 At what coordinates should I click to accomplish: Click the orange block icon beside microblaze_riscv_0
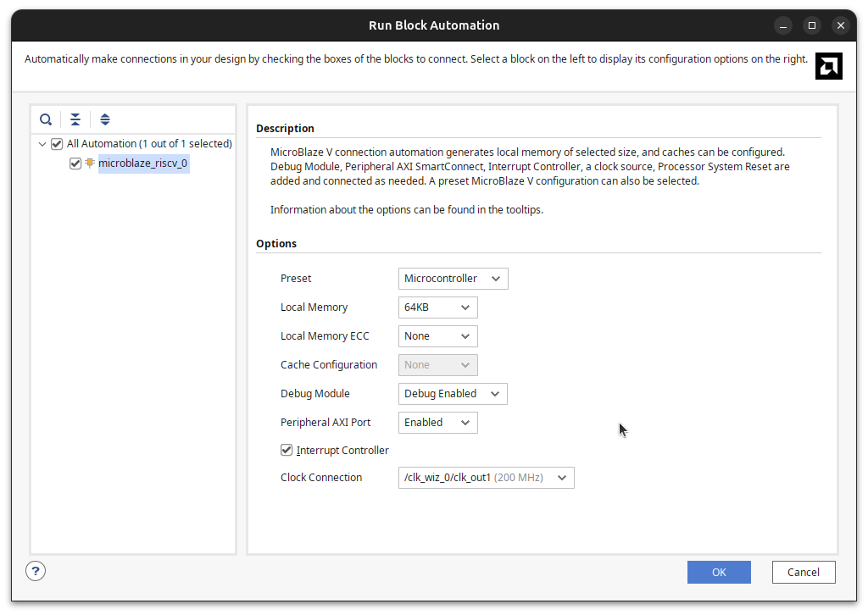(x=89, y=163)
